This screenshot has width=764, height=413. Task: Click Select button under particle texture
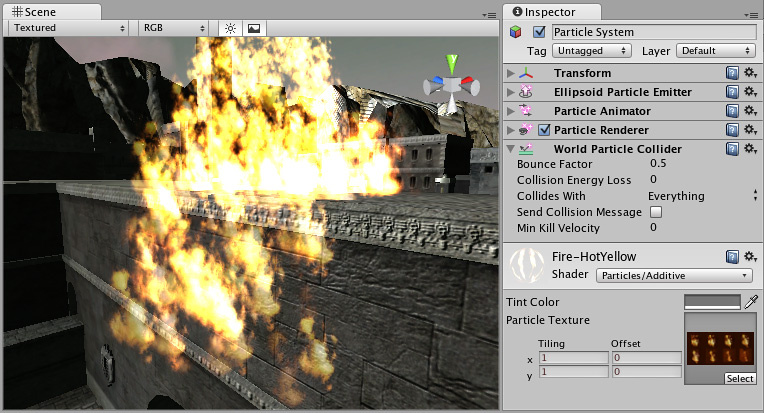(x=739, y=379)
